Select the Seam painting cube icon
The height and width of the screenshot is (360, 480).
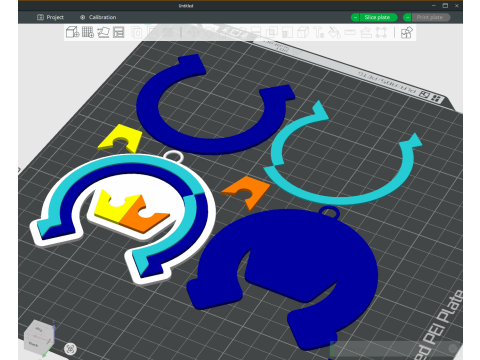[303, 32]
